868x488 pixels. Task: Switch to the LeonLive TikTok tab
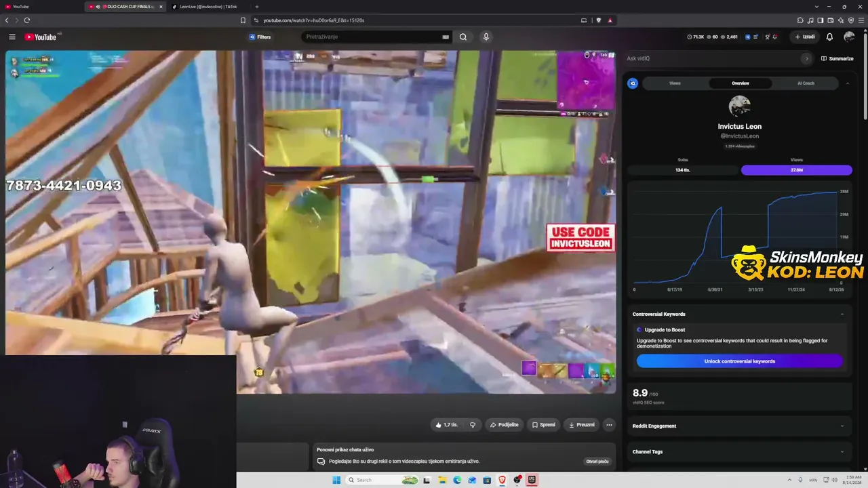click(x=209, y=6)
